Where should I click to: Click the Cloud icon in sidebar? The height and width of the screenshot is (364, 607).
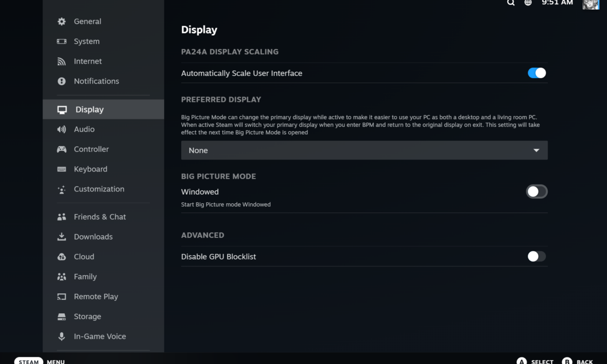coord(62,257)
